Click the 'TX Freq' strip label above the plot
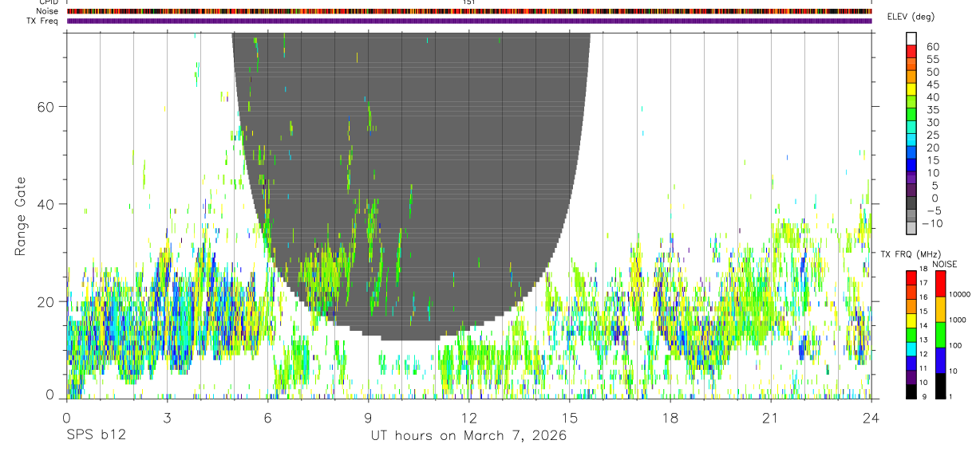This screenshot has height=452, width=980. [42, 21]
